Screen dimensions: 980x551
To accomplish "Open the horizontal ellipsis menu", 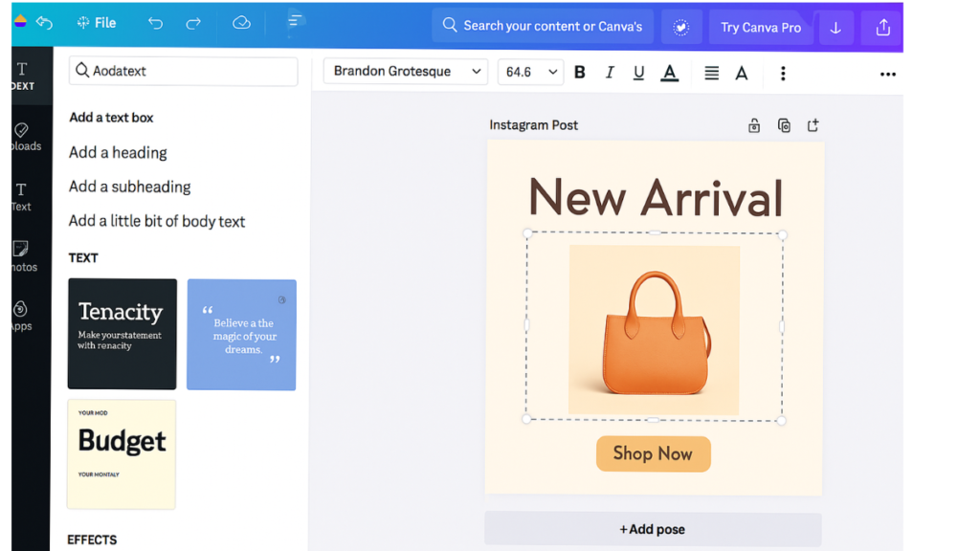I will click(x=887, y=75).
